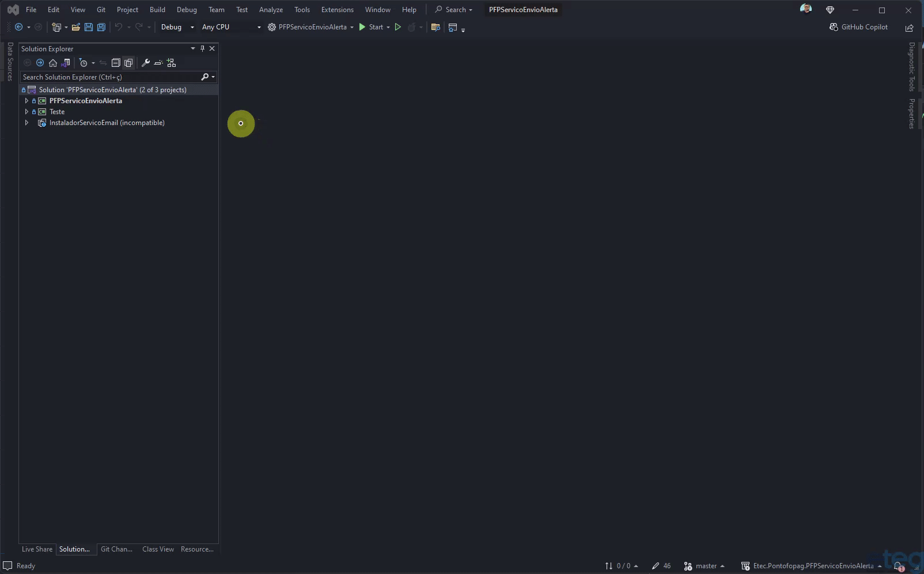This screenshot has width=924, height=574.
Task: Click the 0 / 0 unpushed commits indicator
Action: coord(622,566)
